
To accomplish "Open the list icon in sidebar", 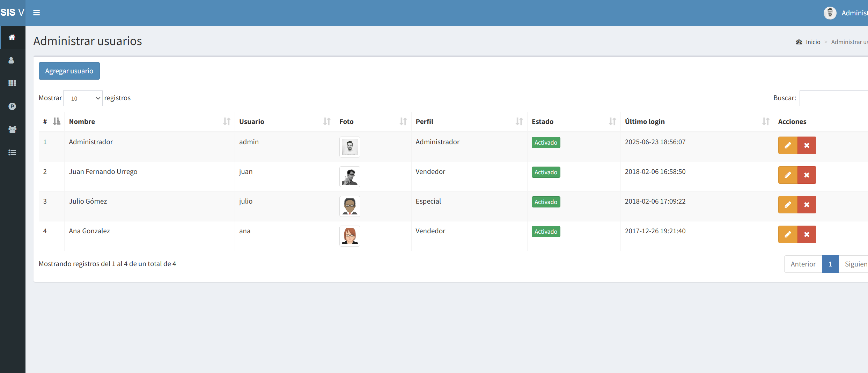I will [x=12, y=152].
